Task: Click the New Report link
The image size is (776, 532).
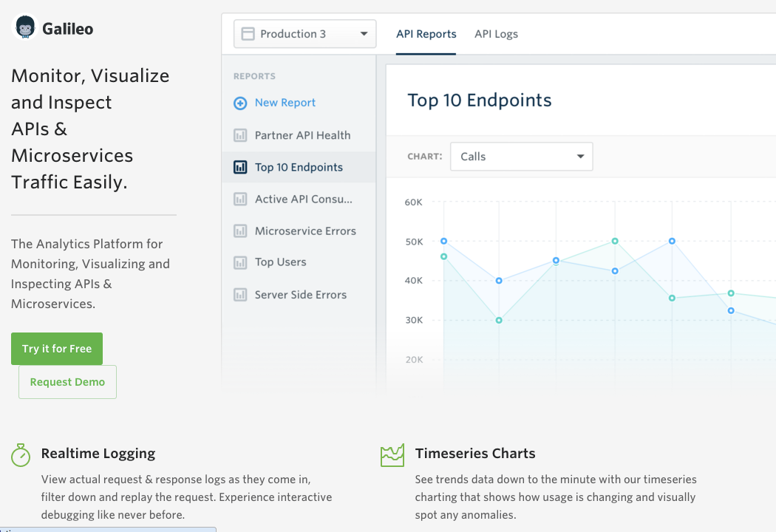Action: (285, 103)
